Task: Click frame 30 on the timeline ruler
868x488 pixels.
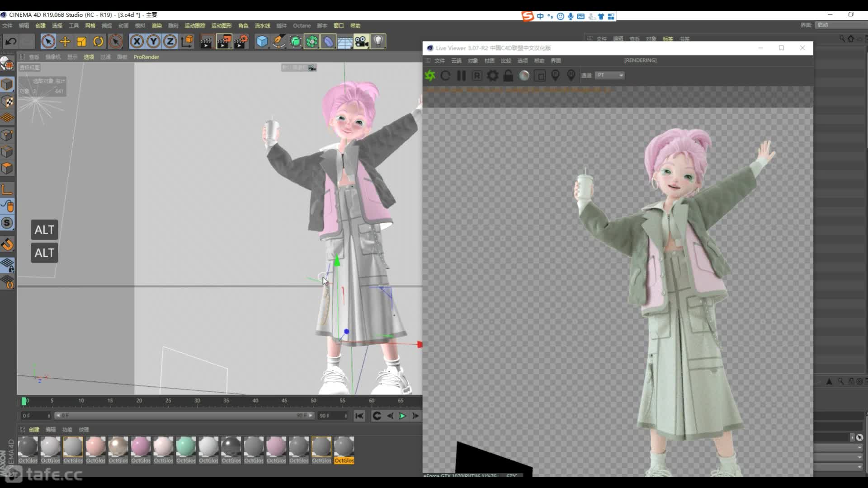Action: tap(197, 401)
